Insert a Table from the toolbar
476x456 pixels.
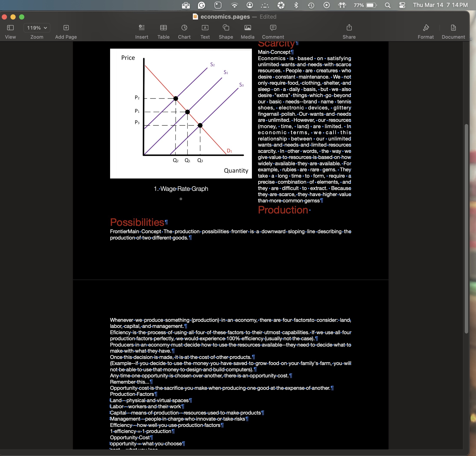163,28
